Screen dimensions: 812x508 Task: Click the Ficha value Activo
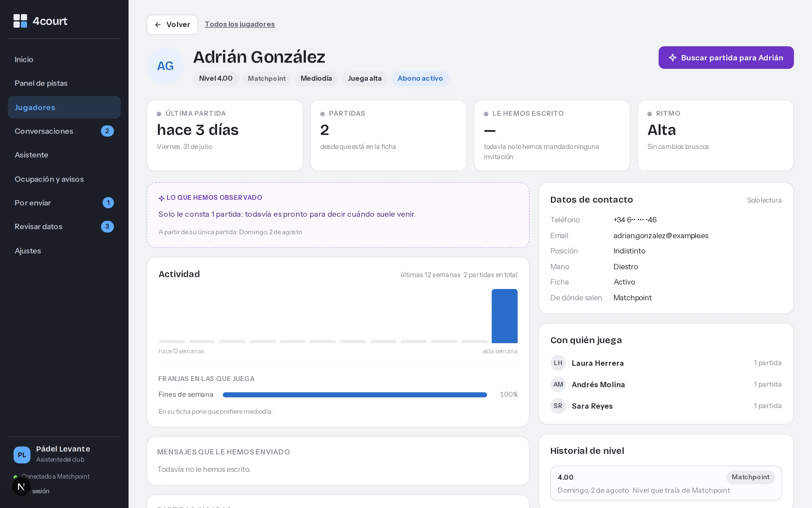(x=624, y=282)
